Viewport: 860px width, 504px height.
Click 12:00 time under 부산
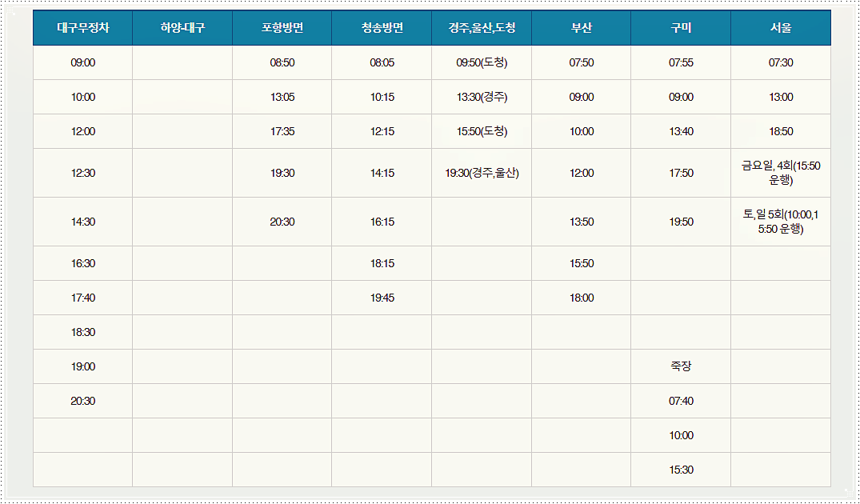click(x=582, y=173)
